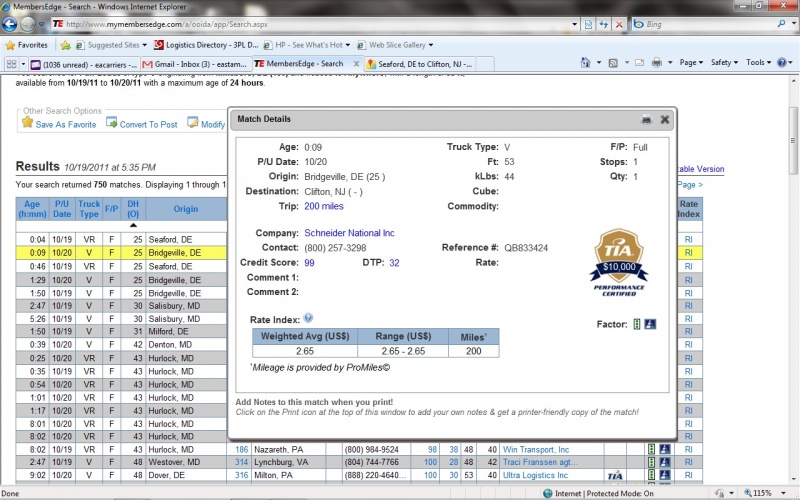Click the Home icon in command bar

(585, 62)
